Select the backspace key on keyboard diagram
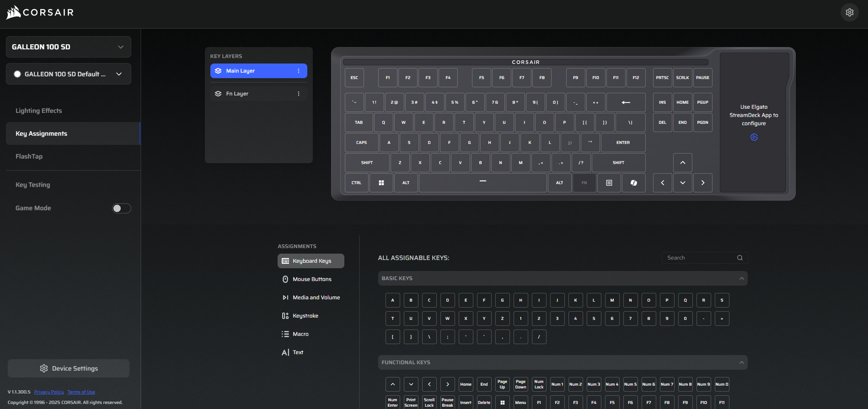Image resolution: width=868 pixels, height=409 pixels. pyautogui.click(x=626, y=102)
